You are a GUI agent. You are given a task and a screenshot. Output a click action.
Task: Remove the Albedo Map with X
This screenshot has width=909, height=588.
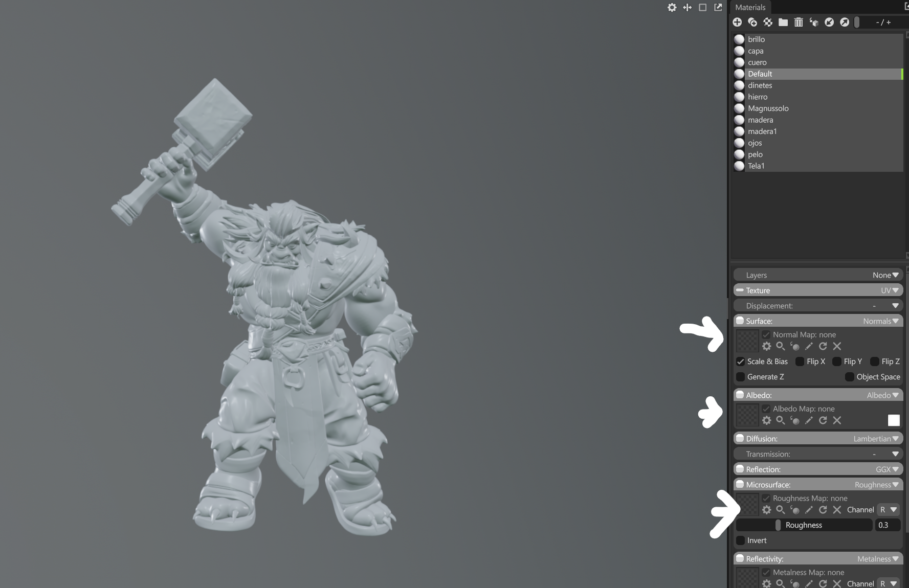(837, 420)
